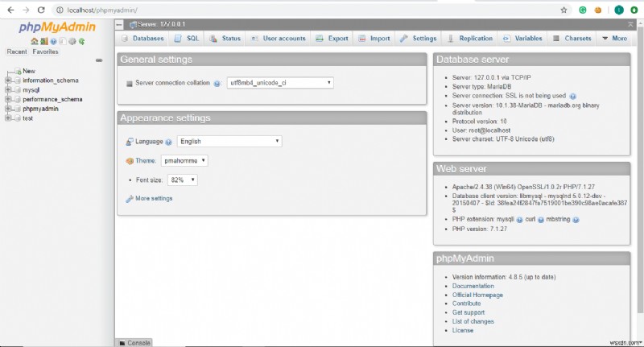Image resolution: width=644 pixels, height=347 pixels.
Task: Open navigation panel settings gear icon
Action: 72,41
